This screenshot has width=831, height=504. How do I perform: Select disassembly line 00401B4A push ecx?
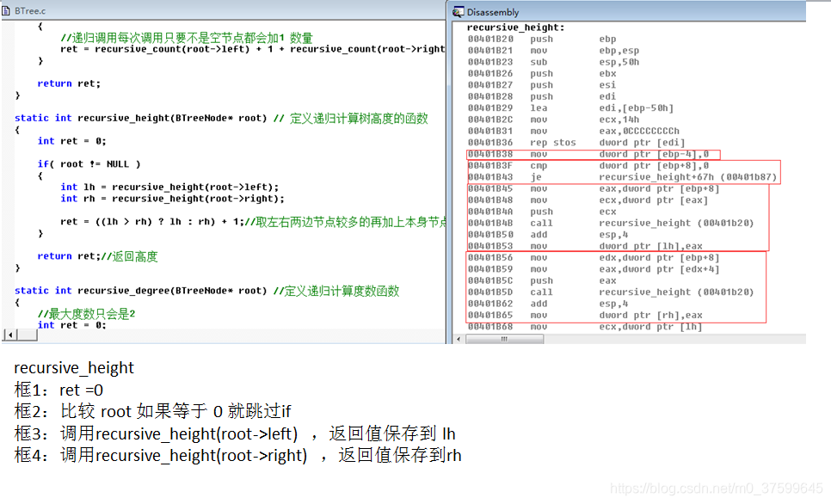(x=542, y=212)
